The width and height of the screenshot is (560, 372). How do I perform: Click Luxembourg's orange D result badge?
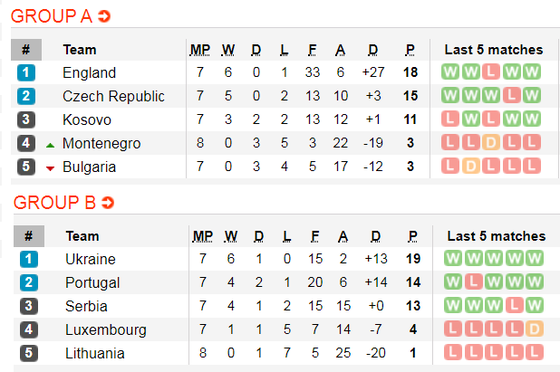click(535, 329)
